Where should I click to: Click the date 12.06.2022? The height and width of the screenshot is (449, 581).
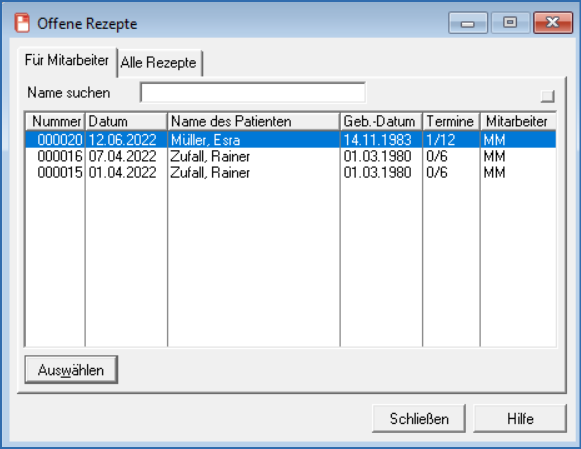[122, 140]
